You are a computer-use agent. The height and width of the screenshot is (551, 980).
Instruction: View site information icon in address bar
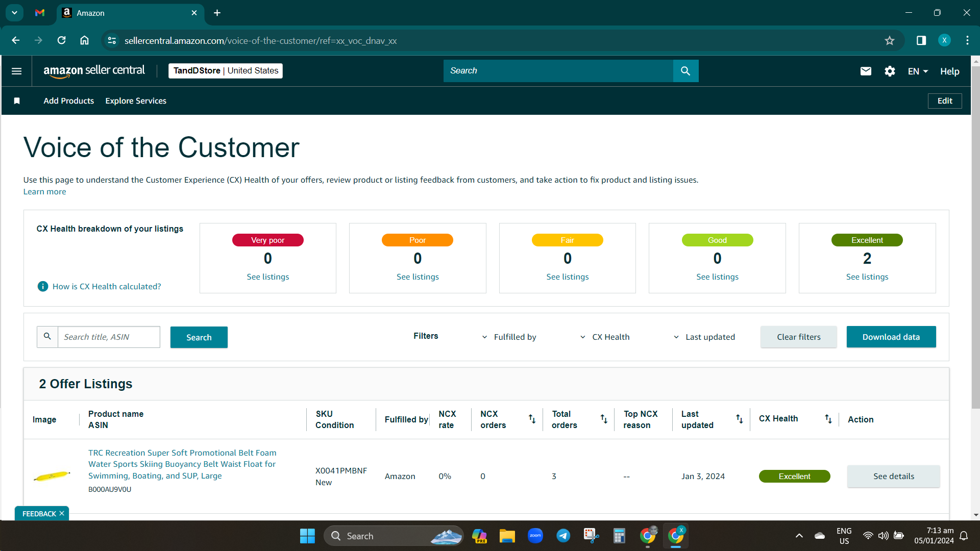112,40
